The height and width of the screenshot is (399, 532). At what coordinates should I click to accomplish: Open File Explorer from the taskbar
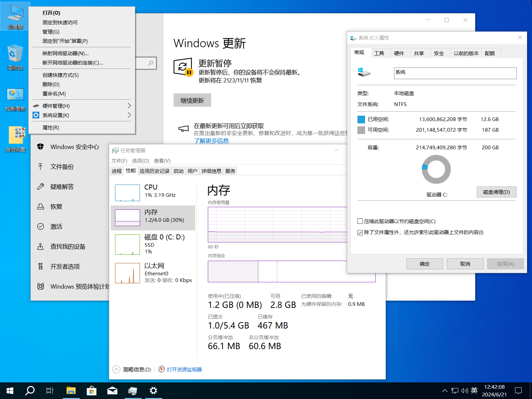tap(71, 391)
